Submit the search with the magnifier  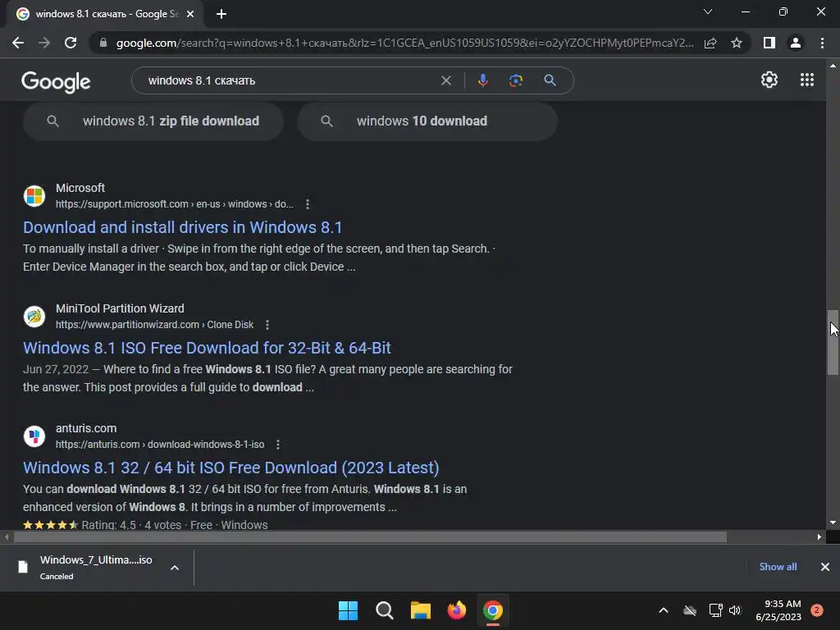(x=550, y=80)
